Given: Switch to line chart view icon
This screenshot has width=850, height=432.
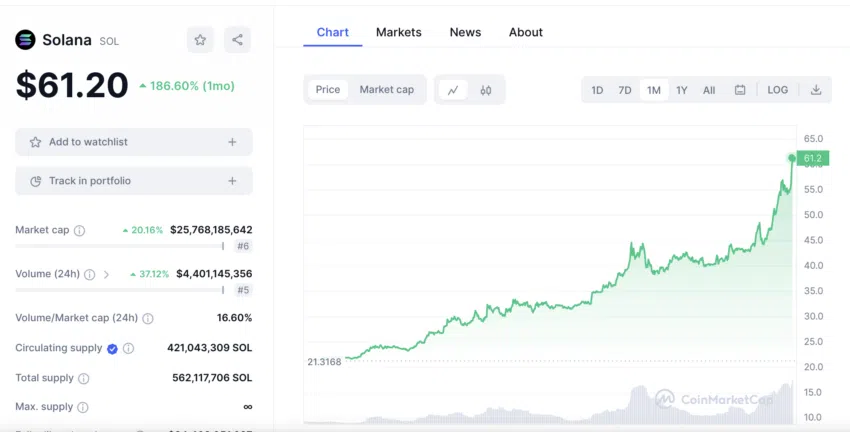Looking at the screenshot, I should click(453, 90).
